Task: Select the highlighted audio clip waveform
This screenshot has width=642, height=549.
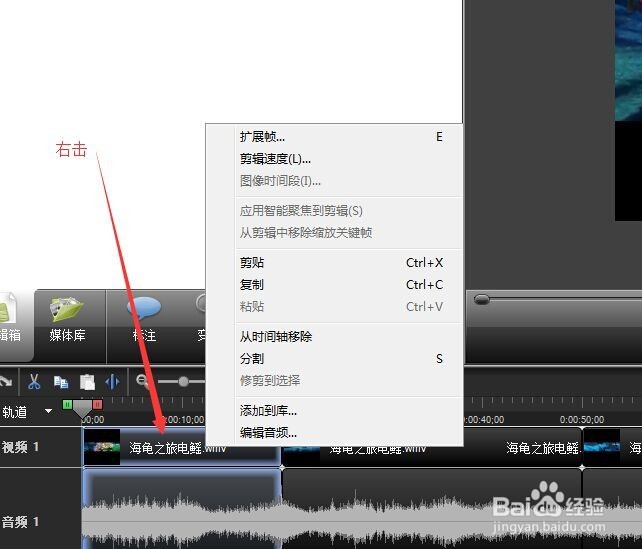Action: [x=182, y=509]
